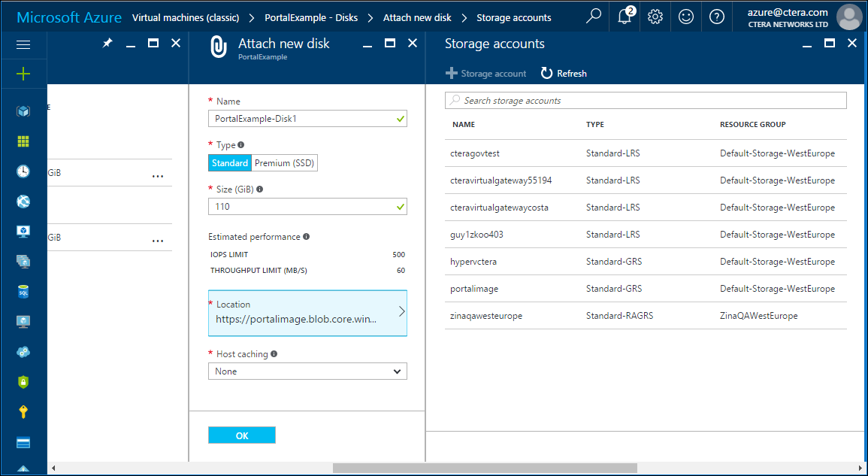
Task: Click the add Storage account plus button
Action: pyautogui.click(x=485, y=73)
